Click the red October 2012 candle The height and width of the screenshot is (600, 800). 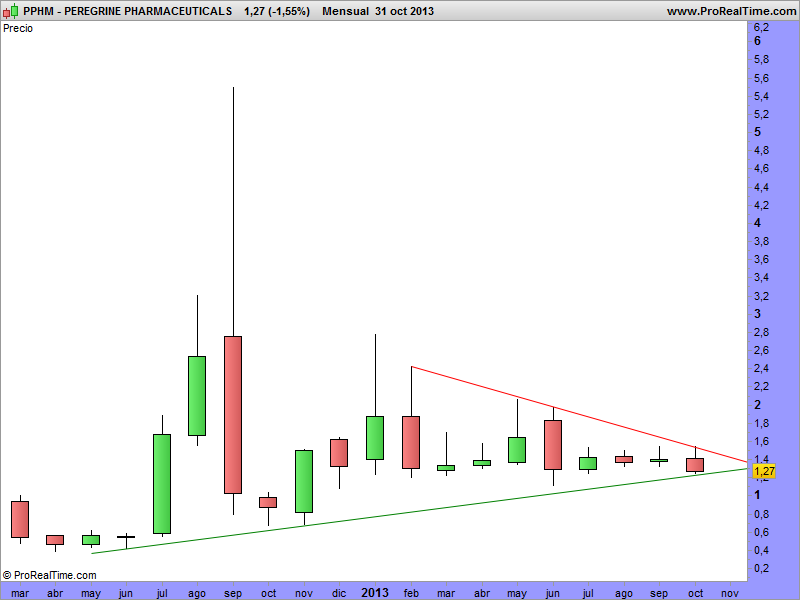[x=268, y=503]
